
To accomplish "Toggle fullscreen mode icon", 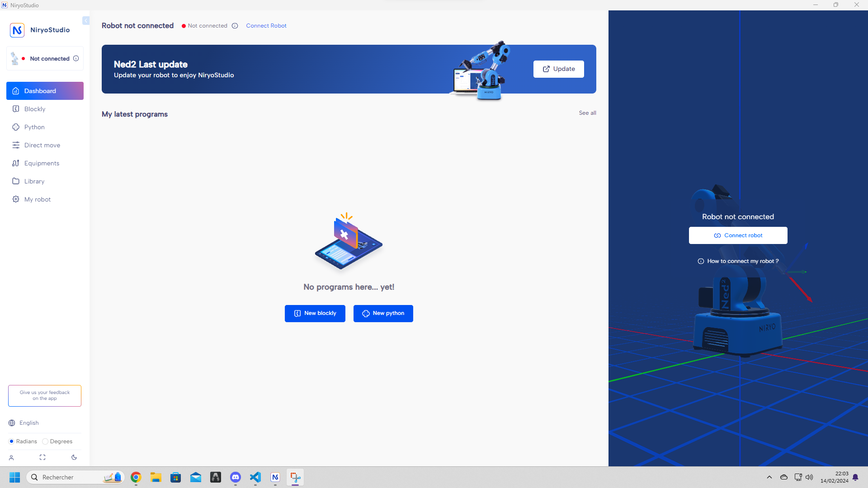I will coord(42,457).
